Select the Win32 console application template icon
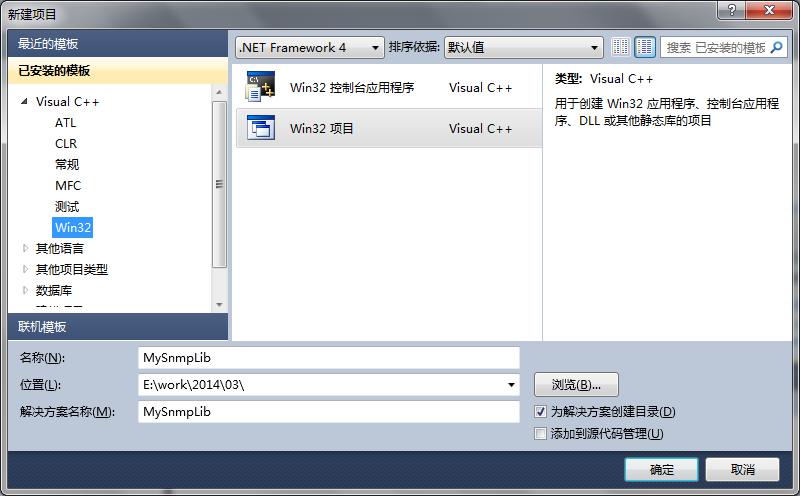 click(261, 86)
